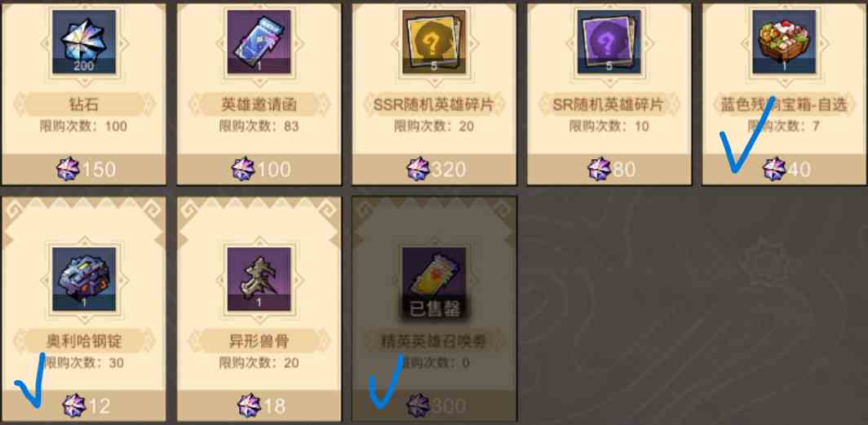This screenshot has width=868, height=425.
Task: Click the 异形兽骨 bone icon
Action: point(259,279)
